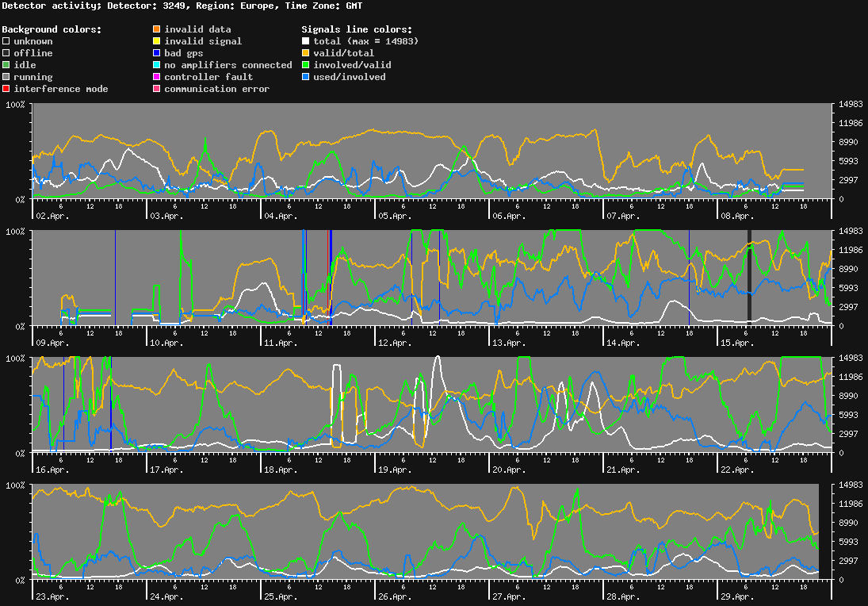Viewport: 868px width, 606px height.
Task: Toggle the total signal line visibility
Action: coord(304,41)
